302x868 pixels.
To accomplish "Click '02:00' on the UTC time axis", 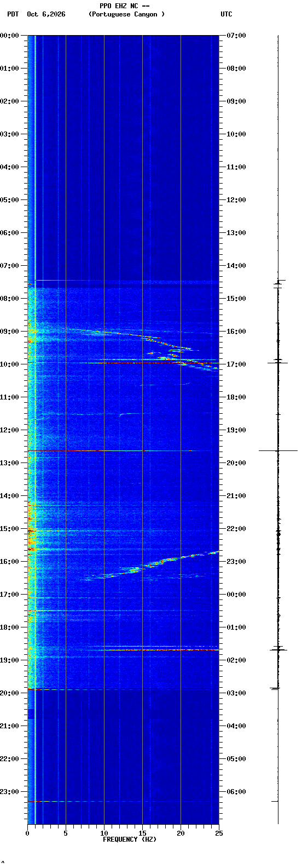I will [x=236, y=660].
